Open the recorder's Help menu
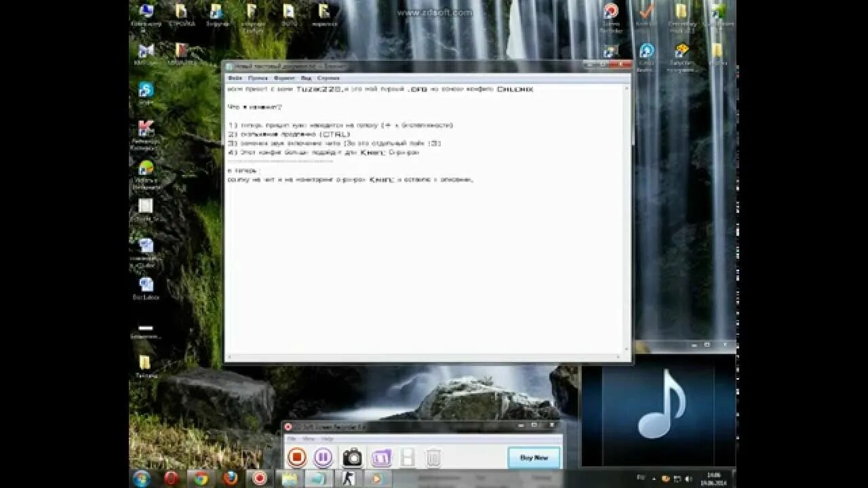The height and width of the screenshot is (488, 868). tap(328, 439)
